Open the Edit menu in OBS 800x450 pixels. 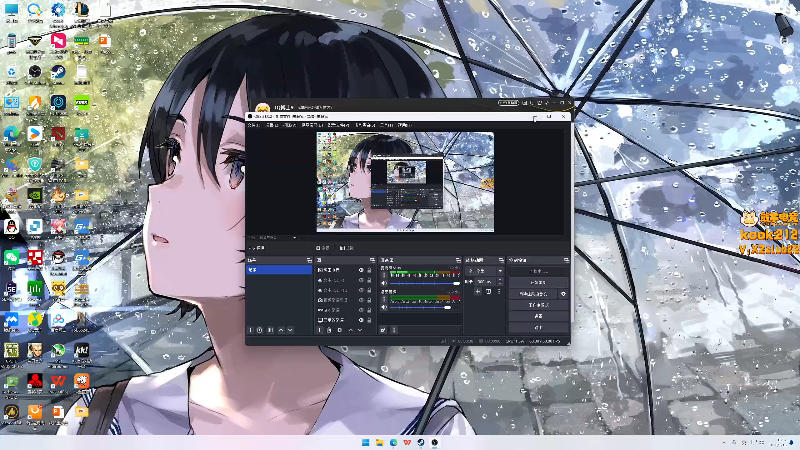pyautogui.click(x=272, y=124)
